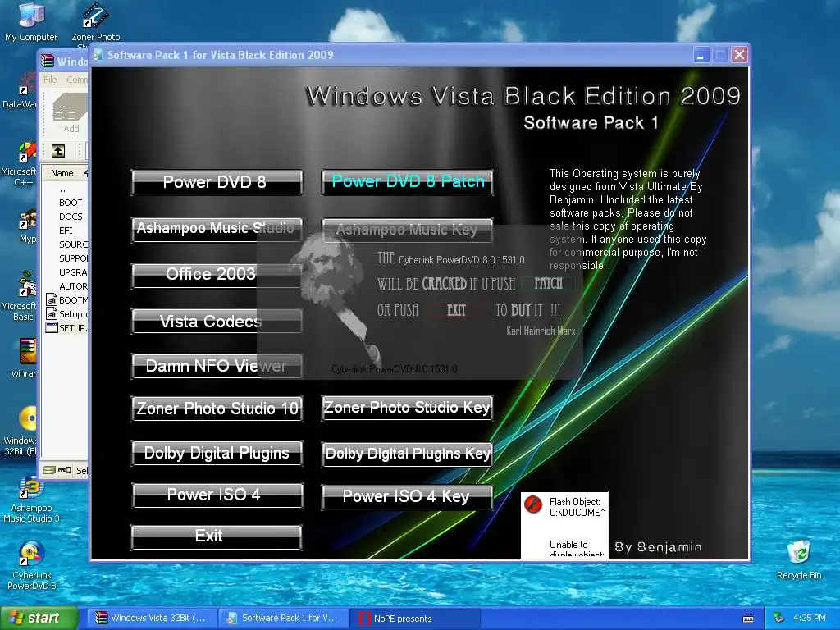Select DOCS folder in WinRAR list

pyautogui.click(x=71, y=217)
